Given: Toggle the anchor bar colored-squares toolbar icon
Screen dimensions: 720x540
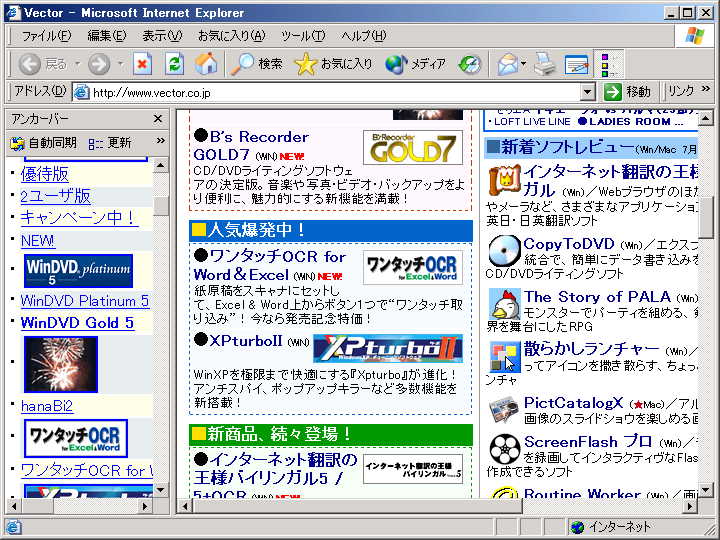Looking at the screenshot, I should coord(609,64).
